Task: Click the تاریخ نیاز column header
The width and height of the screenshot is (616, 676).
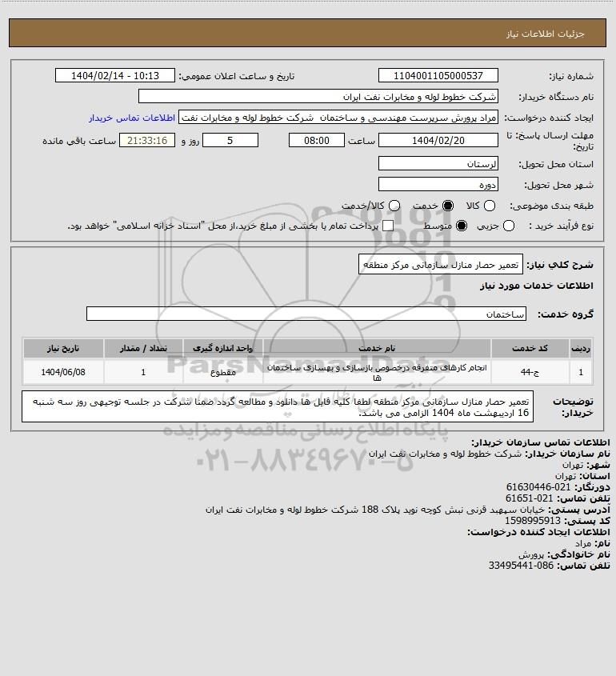Action: (63, 348)
